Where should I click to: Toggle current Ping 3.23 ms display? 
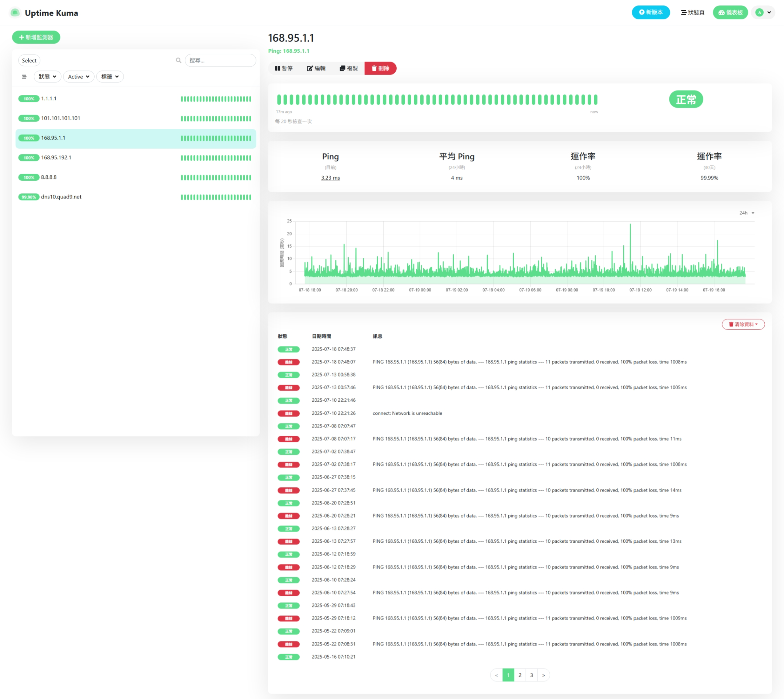[330, 178]
